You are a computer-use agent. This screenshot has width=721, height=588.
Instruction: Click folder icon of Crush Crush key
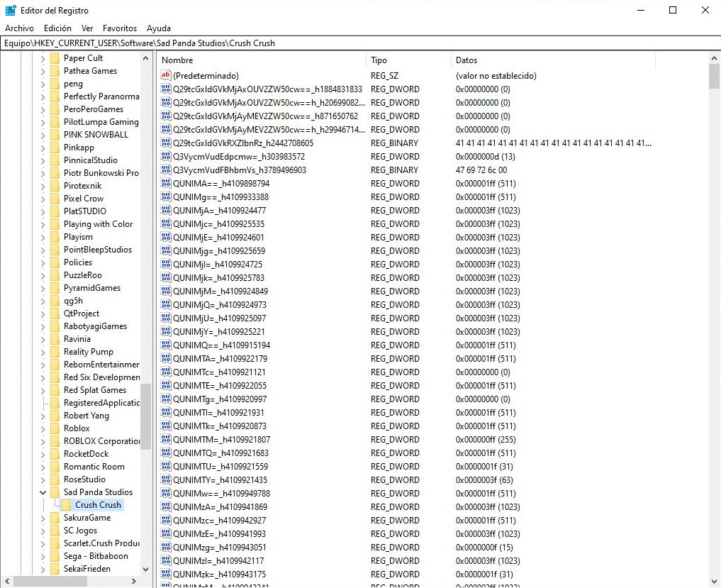pos(66,505)
